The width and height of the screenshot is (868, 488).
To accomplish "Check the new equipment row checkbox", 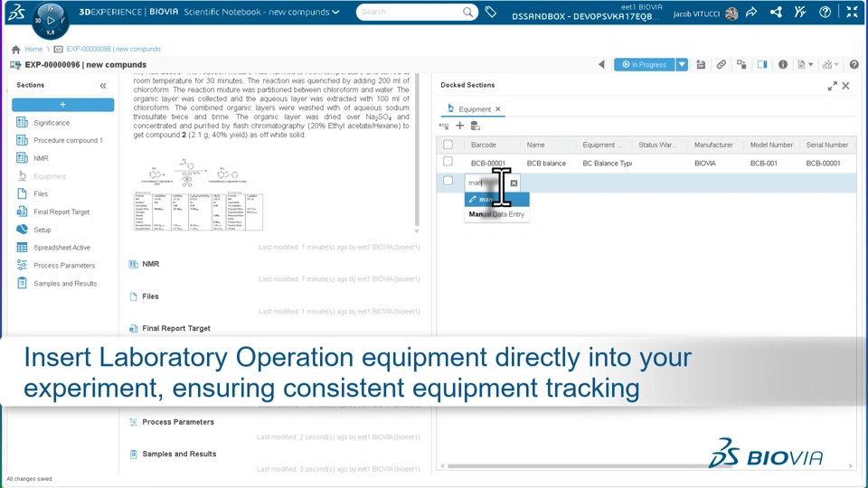I will tap(448, 181).
